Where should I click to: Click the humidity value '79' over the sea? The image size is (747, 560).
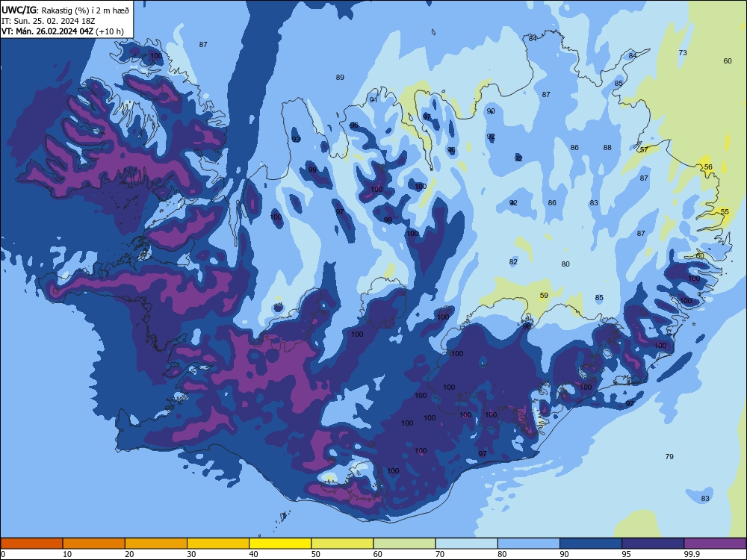coord(669,457)
